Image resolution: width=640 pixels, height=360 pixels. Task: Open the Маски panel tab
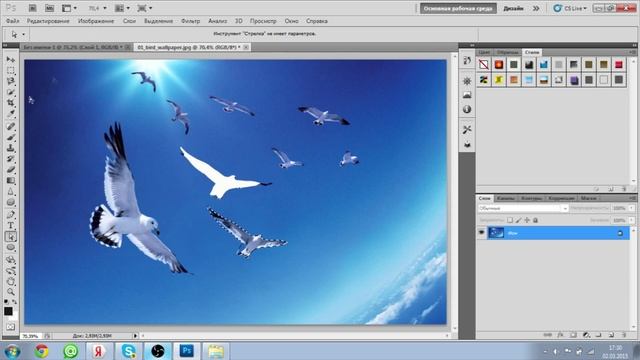pyautogui.click(x=589, y=198)
